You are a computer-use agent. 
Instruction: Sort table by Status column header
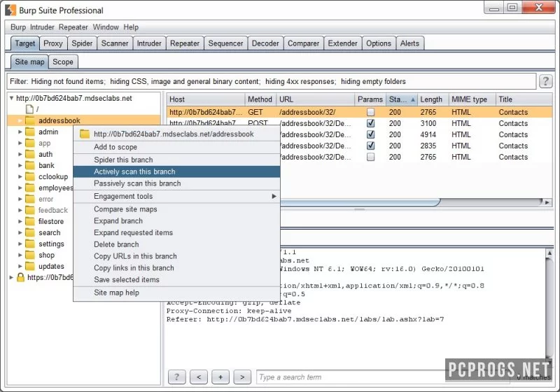point(401,99)
